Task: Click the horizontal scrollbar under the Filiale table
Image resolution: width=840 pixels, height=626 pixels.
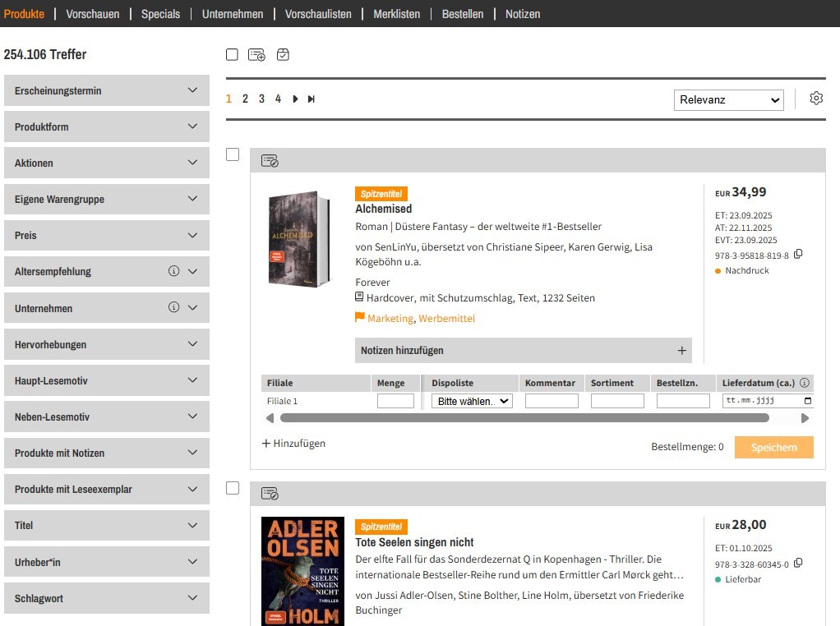Action: pos(524,418)
